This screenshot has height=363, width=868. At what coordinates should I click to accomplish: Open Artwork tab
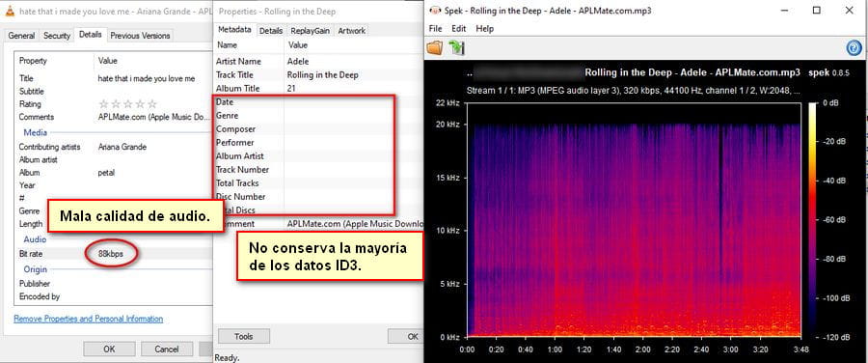coord(351,31)
